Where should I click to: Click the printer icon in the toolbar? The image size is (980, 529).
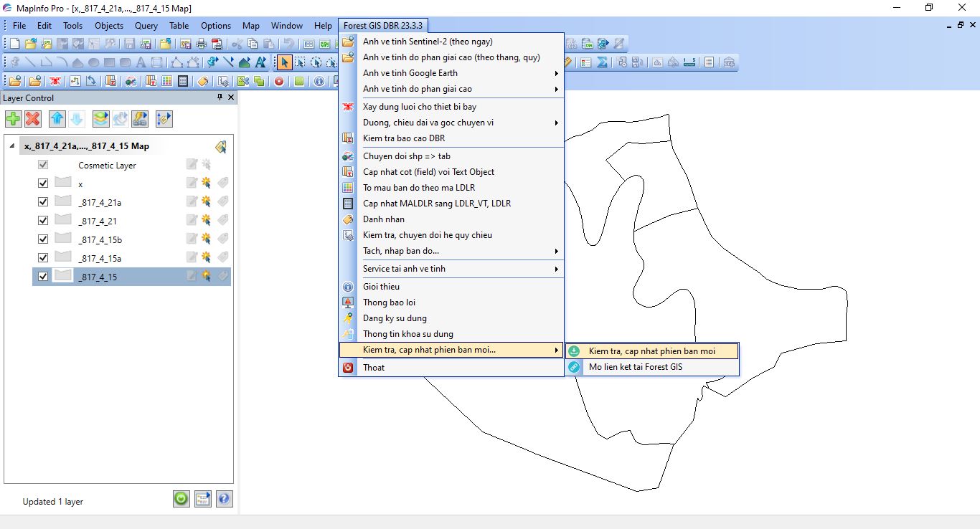[x=202, y=44]
